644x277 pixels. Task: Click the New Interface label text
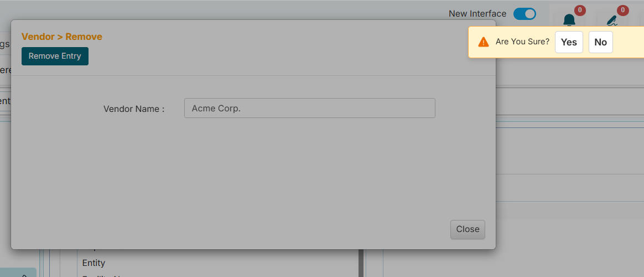tap(477, 14)
